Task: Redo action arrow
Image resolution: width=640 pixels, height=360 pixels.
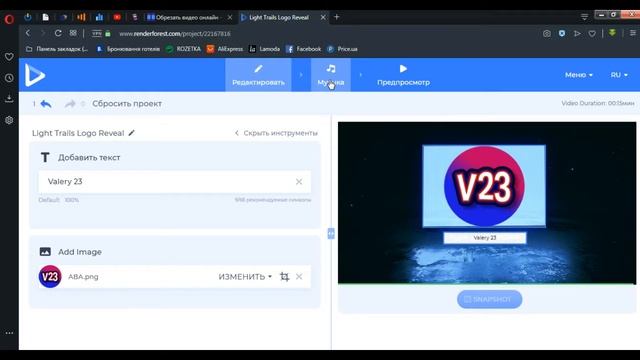Action: pyautogui.click(x=70, y=104)
